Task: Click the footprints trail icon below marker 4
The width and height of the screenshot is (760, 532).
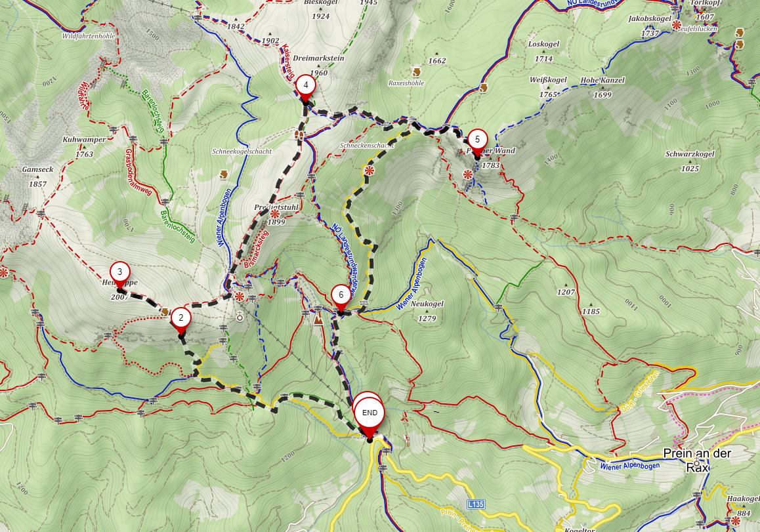Action: tap(301, 134)
